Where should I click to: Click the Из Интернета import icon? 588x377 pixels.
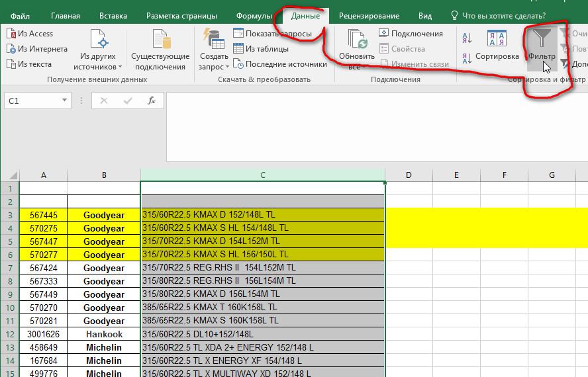[x=11, y=49]
